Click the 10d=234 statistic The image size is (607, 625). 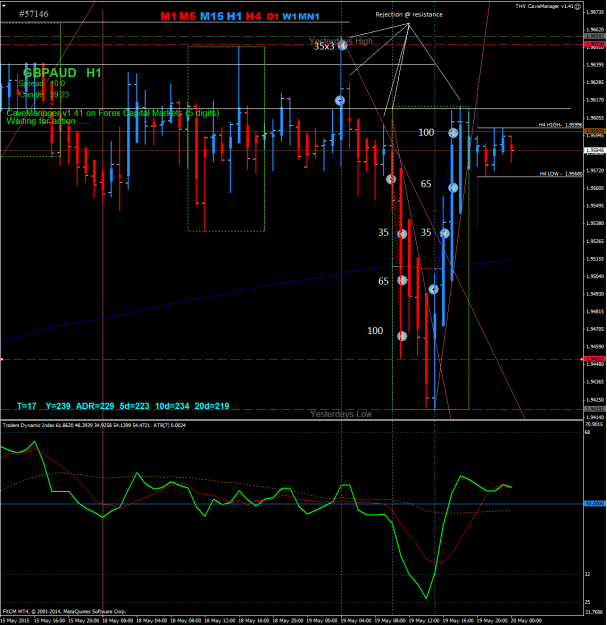pos(172,406)
